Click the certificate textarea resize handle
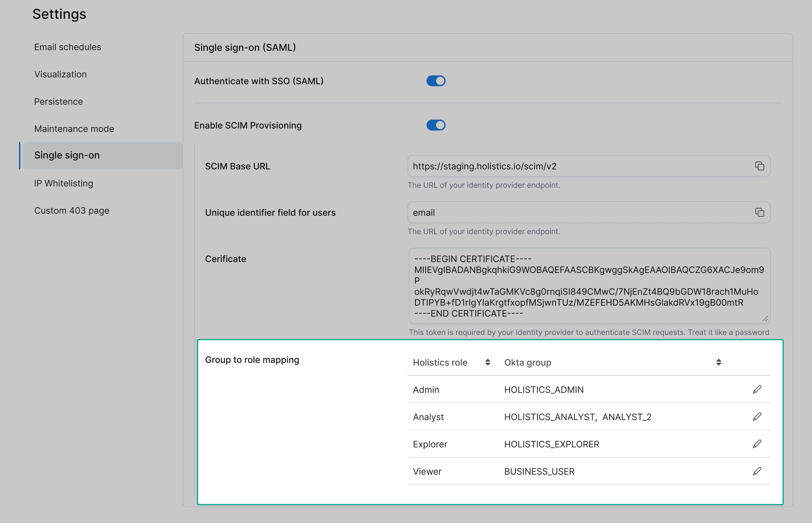 click(x=765, y=319)
